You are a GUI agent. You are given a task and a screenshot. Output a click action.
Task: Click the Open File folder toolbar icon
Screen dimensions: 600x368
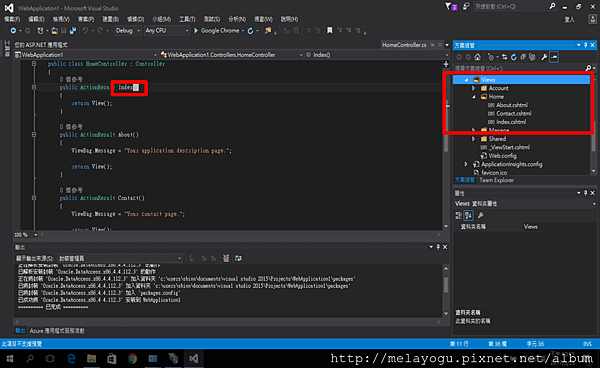(x=55, y=31)
